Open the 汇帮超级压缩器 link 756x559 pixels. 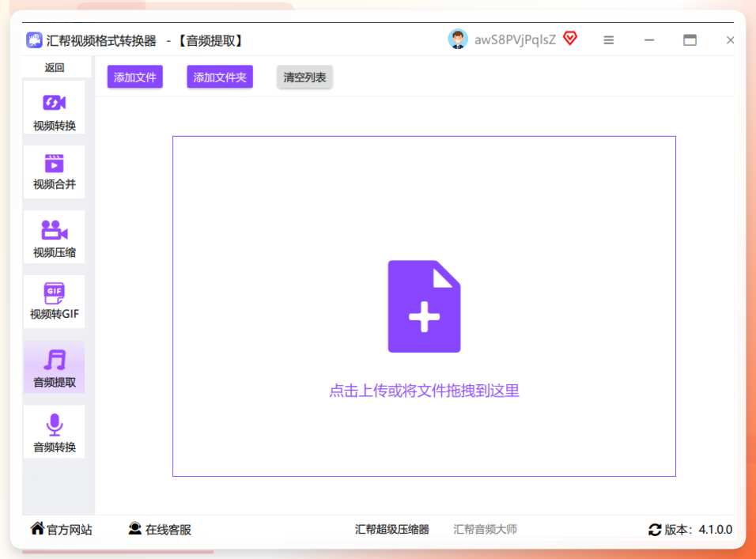click(x=392, y=530)
